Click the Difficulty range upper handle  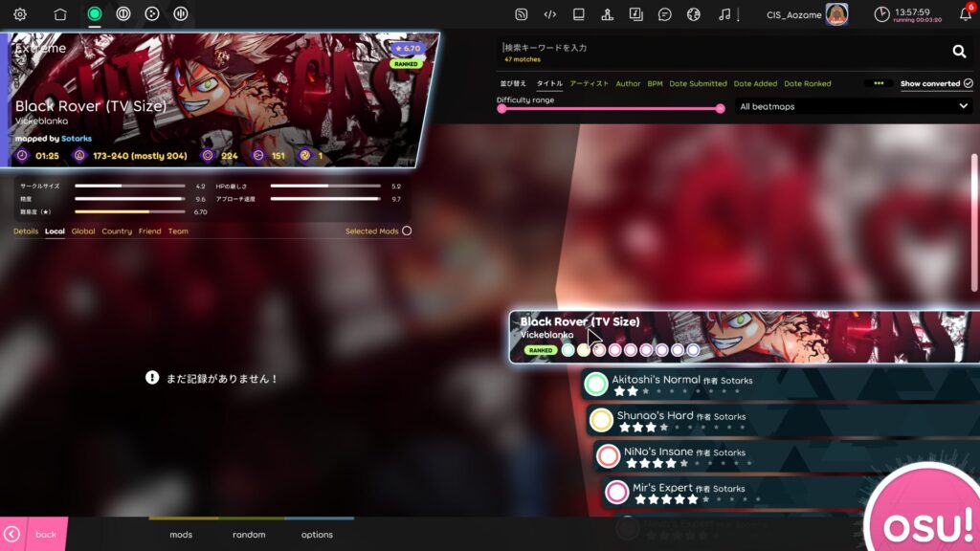720,109
